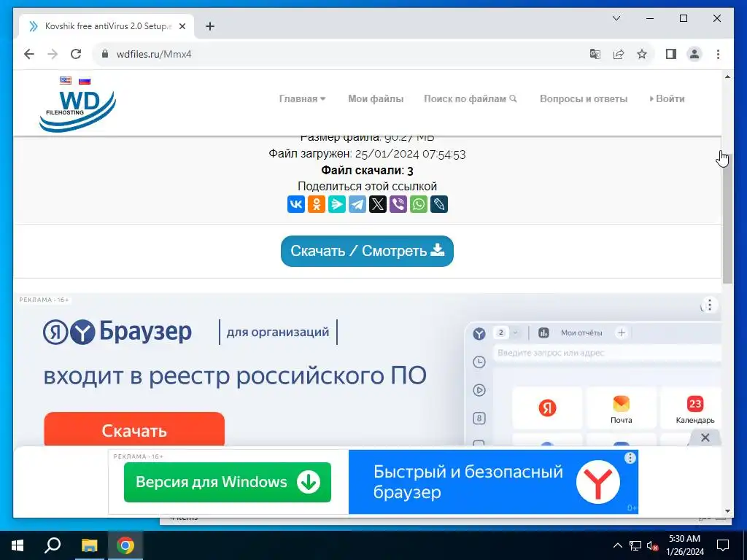Share link via WhatsApp icon

click(x=419, y=204)
